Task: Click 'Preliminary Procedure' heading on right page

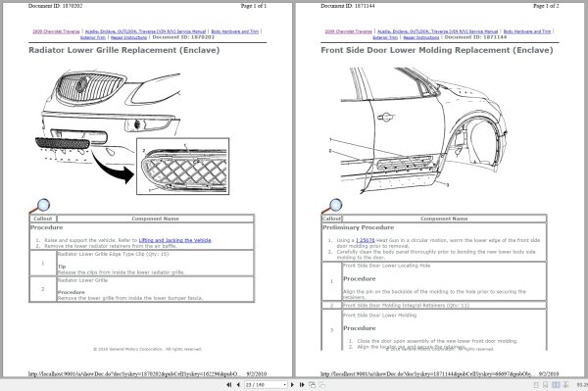Action: 358,227
